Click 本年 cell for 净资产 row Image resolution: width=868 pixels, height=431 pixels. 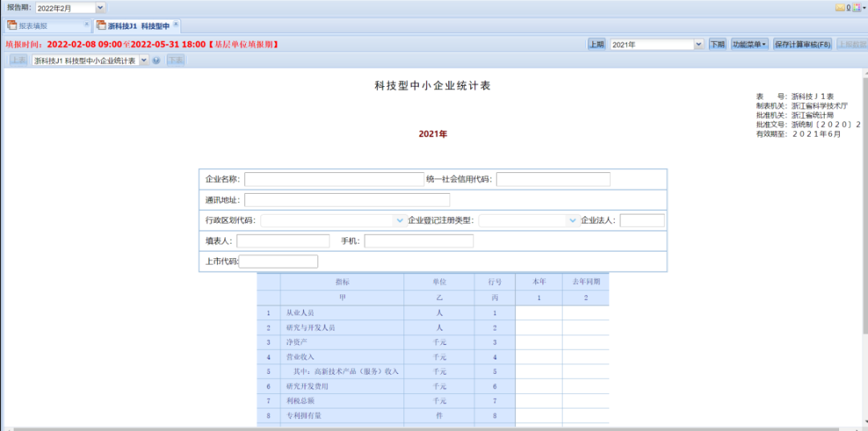click(539, 343)
